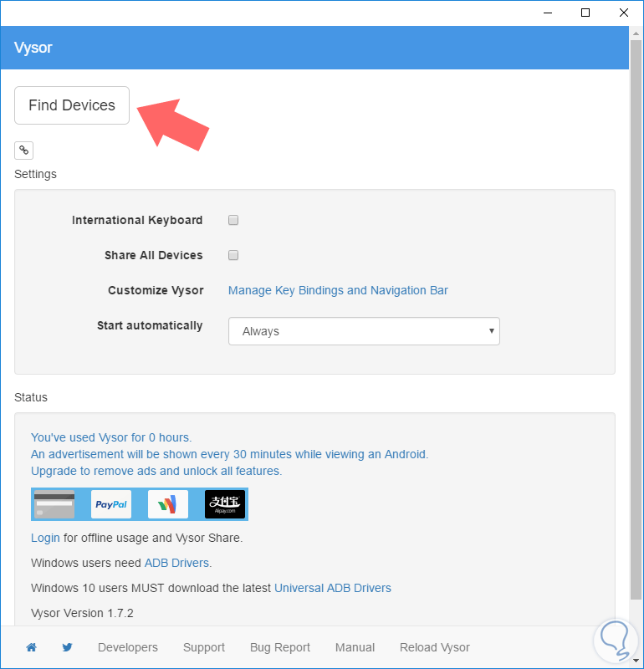Toggle the Share All Devices checkbox
The width and height of the screenshot is (644, 669).
point(233,255)
